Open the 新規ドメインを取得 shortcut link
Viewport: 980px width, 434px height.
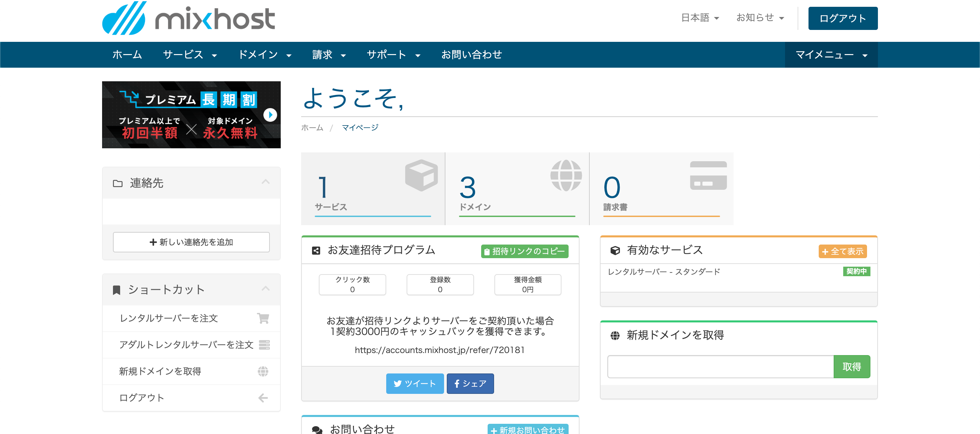[x=191, y=371]
